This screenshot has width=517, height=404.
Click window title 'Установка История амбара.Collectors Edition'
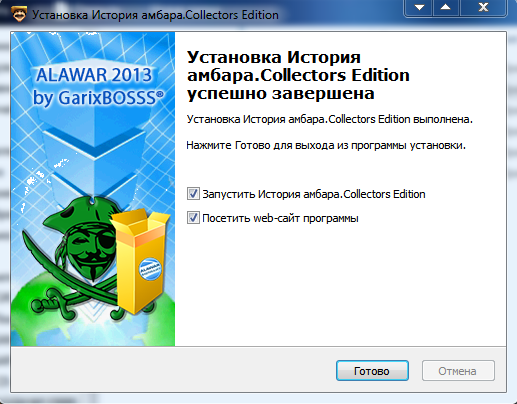pyautogui.click(x=155, y=15)
